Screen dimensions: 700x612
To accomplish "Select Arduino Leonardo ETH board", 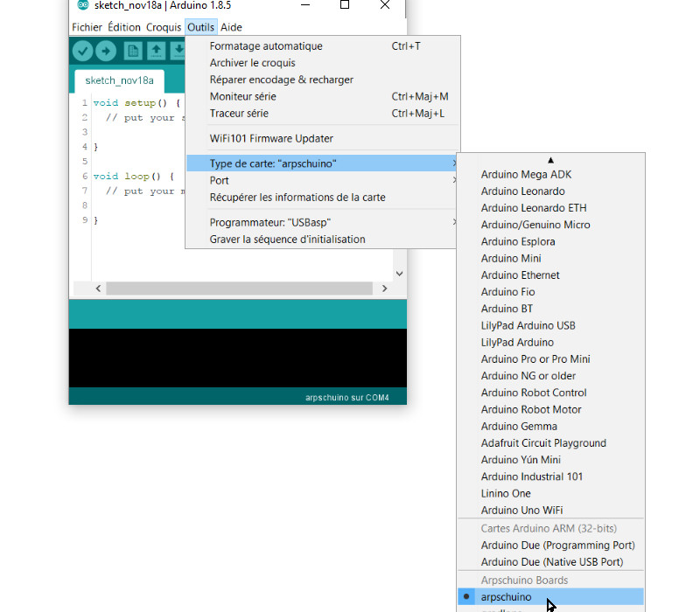I will tap(551, 208).
